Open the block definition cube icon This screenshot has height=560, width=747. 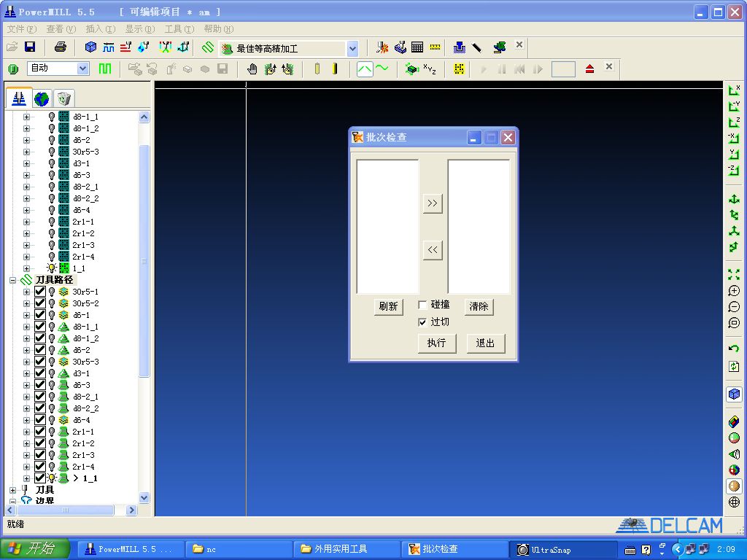[x=90, y=47]
